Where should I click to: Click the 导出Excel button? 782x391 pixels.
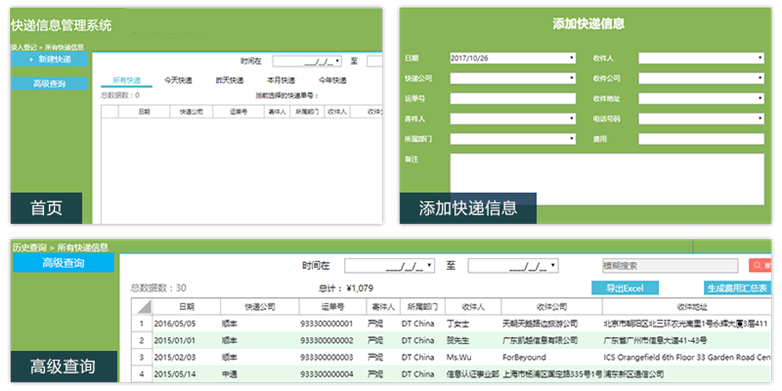pyautogui.click(x=625, y=288)
